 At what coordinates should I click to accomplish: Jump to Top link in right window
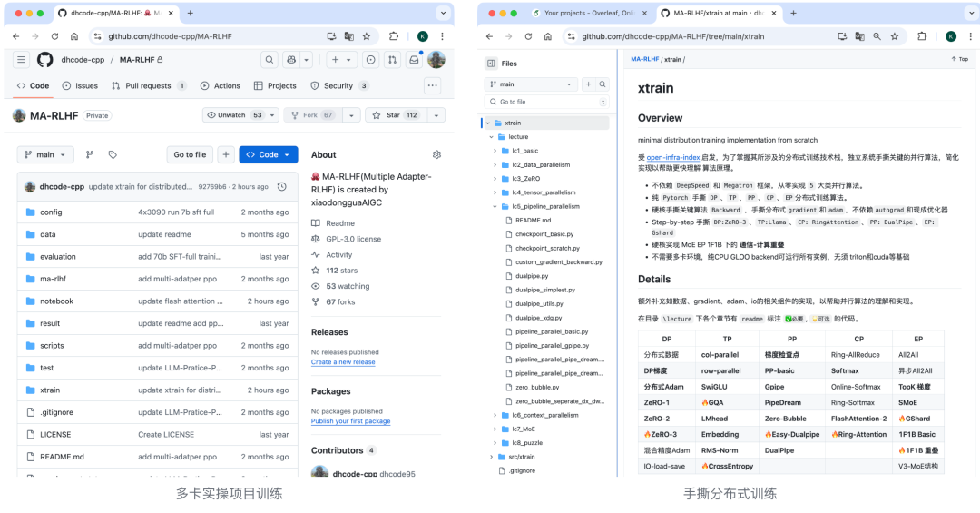point(960,59)
